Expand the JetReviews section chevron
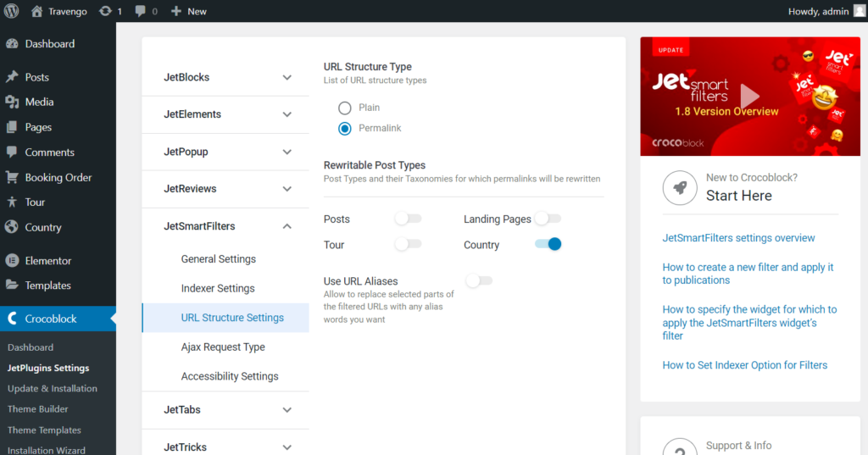This screenshot has width=868, height=455. [x=287, y=189]
